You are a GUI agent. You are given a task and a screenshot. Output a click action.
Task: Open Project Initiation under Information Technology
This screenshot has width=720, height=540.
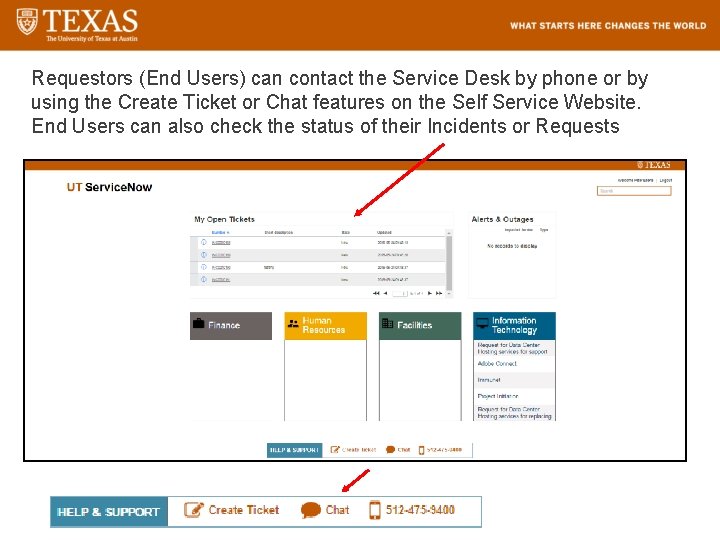[498, 396]
